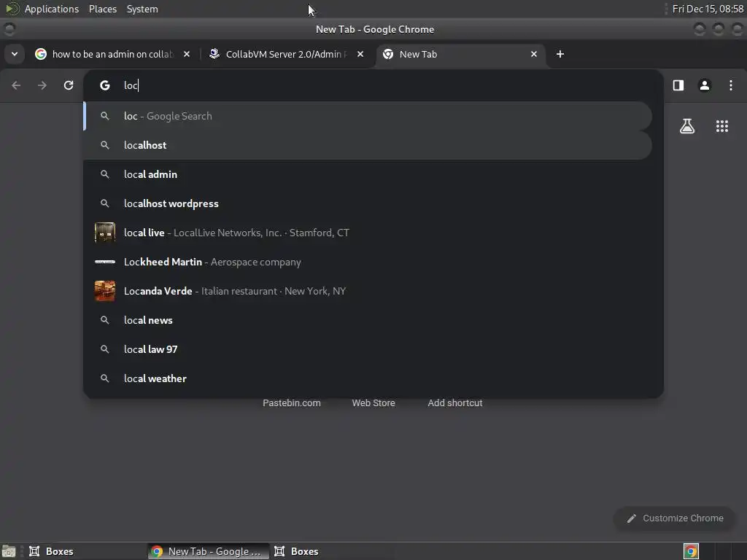The image size is (747, 560).
Task: Open the System menu
Action: click(x=142, y=9)
